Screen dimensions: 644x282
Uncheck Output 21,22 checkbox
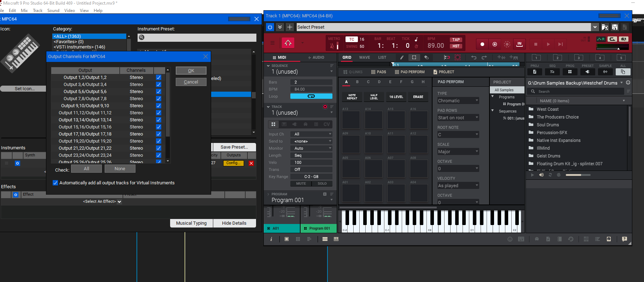158,148
